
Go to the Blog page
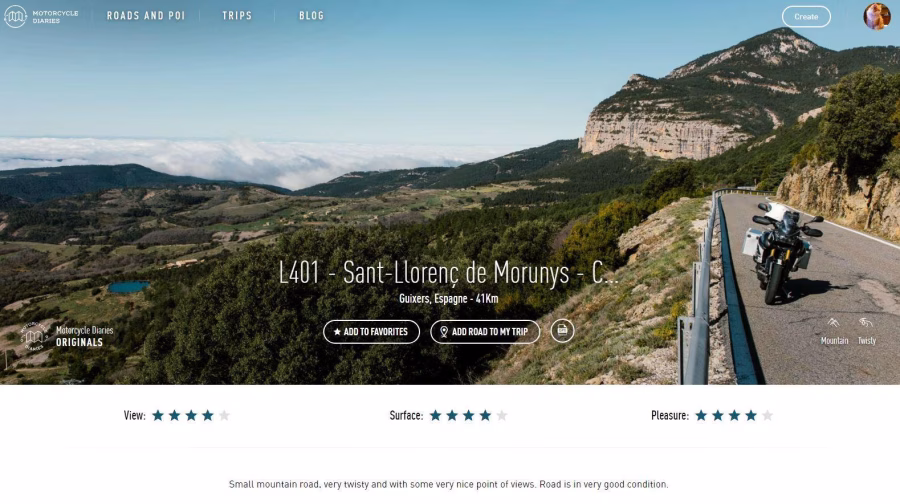[x=311, y=16]
